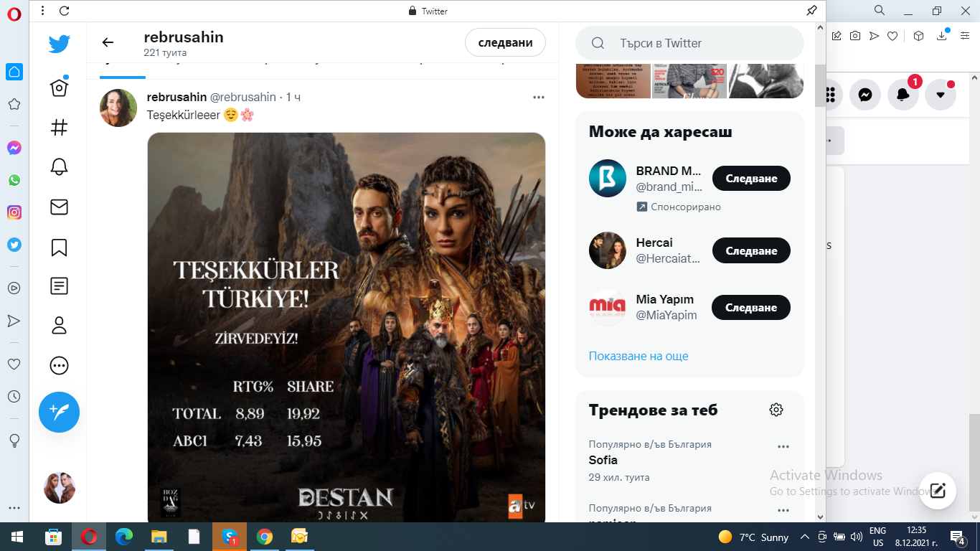Click the Twitter bird home logo

point(60,44)
